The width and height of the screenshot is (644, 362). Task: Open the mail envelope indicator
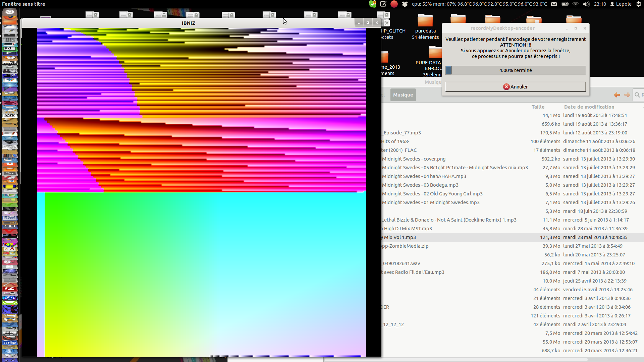coord(554,4)
